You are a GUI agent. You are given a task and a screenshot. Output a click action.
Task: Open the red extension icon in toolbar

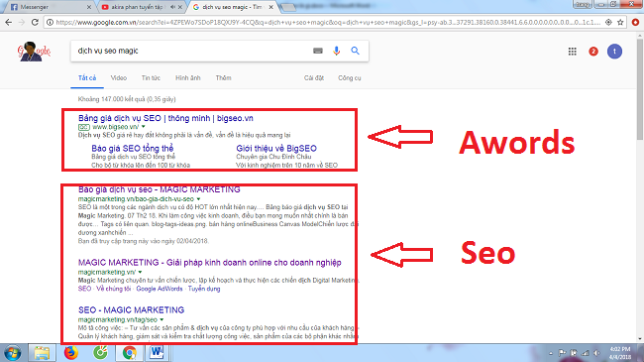635,22
